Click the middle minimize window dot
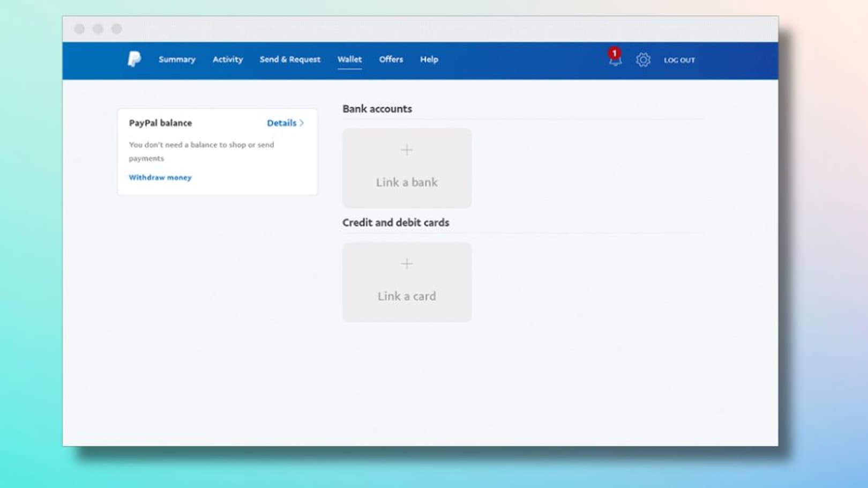 point(98,29)
